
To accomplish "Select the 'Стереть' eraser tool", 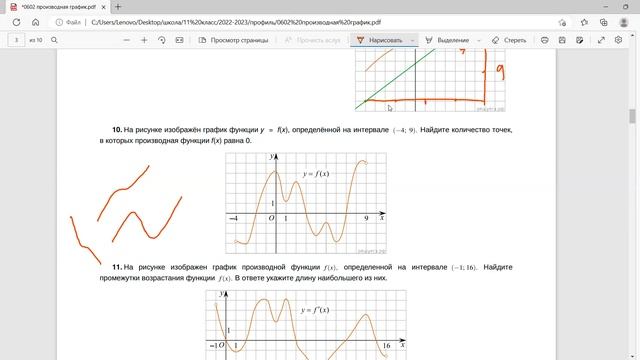I will point(509,40).
